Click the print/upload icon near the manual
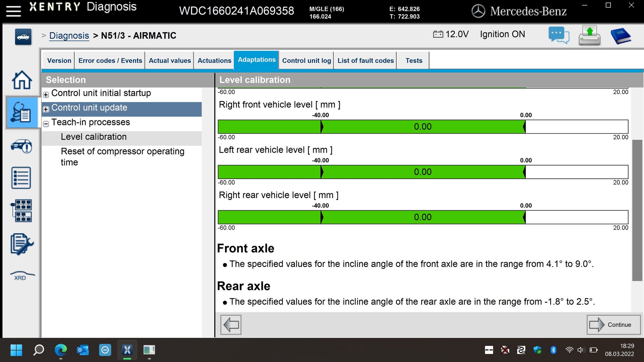Screen dimensions: 644x362 589,36
